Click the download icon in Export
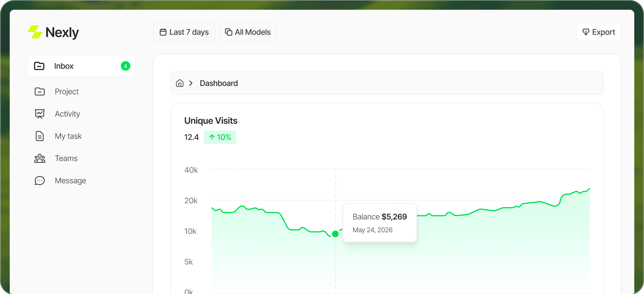The image size is (644, 294). (x=586, y=32)
